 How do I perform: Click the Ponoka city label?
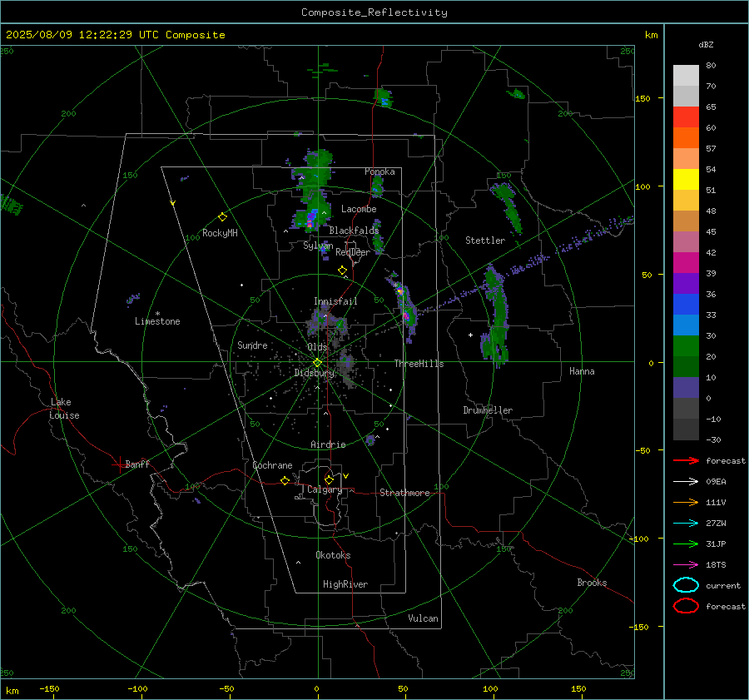379,171
